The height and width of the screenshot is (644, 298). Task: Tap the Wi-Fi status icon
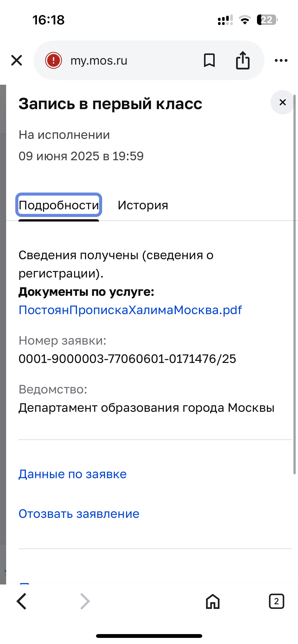(245, 20)
